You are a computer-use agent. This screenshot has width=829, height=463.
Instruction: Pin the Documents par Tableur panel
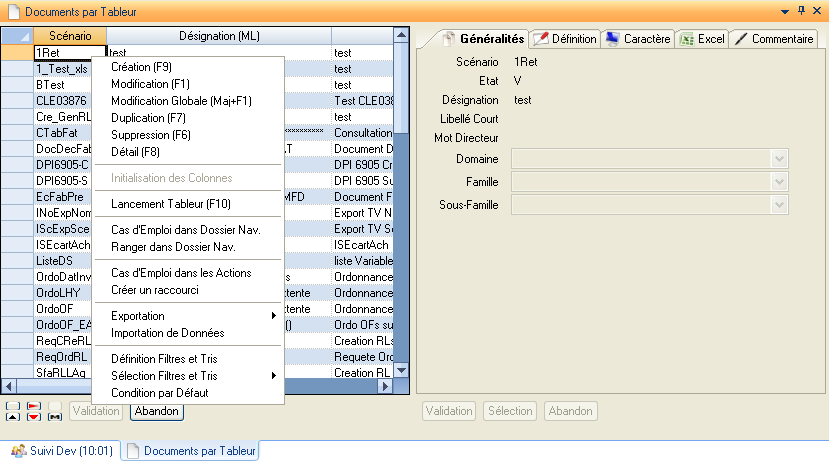tap(802, 11)
